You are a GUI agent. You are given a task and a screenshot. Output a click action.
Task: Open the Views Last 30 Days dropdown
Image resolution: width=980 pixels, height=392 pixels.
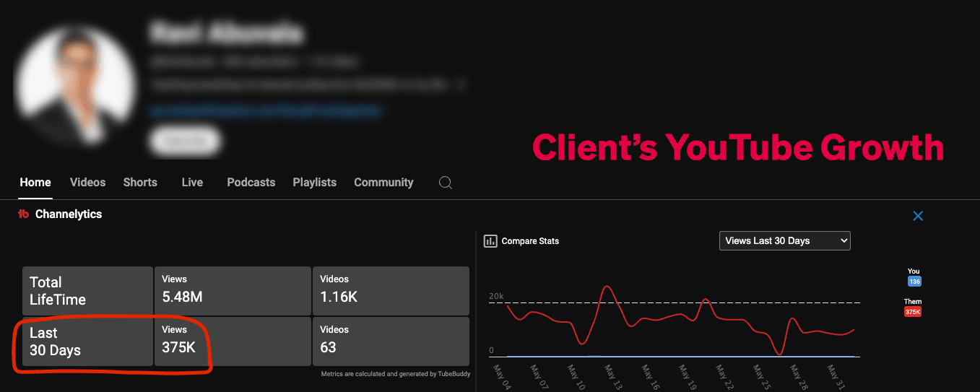pos(784,241)
